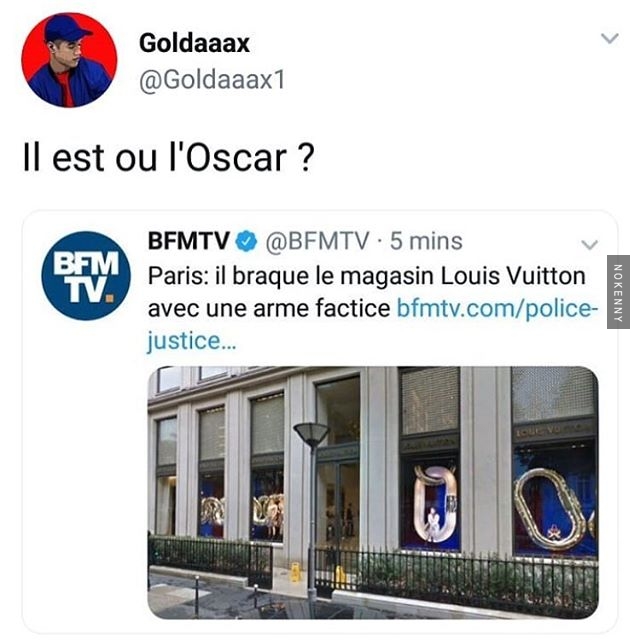The width and height of the screenshot is (640, 640).
Task: Open the BFMTV account name
Action: [189, 241]
